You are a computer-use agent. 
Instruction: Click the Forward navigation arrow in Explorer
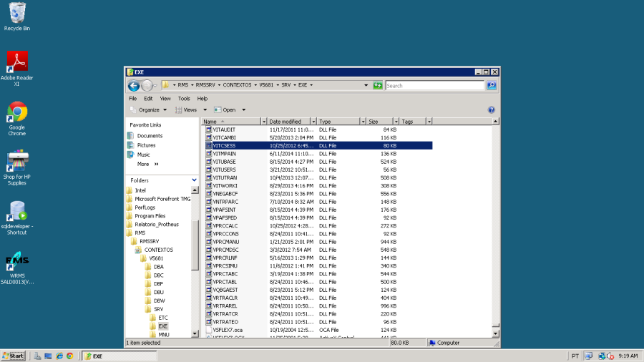[147, 85]
